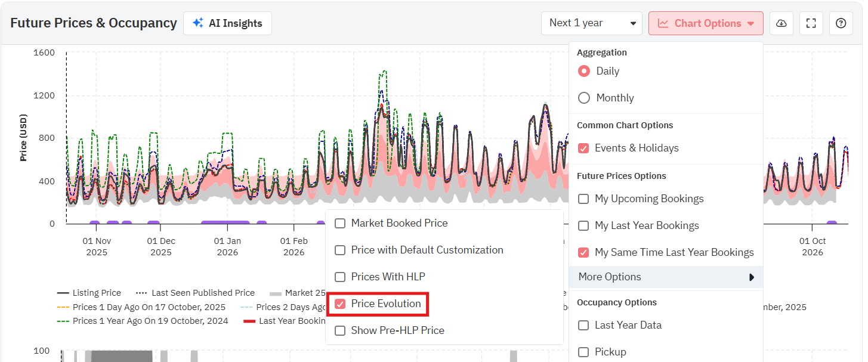This screenshot has width=868, height=362.
Task: Select the Daily aggregation option
Action: (584, 71)
